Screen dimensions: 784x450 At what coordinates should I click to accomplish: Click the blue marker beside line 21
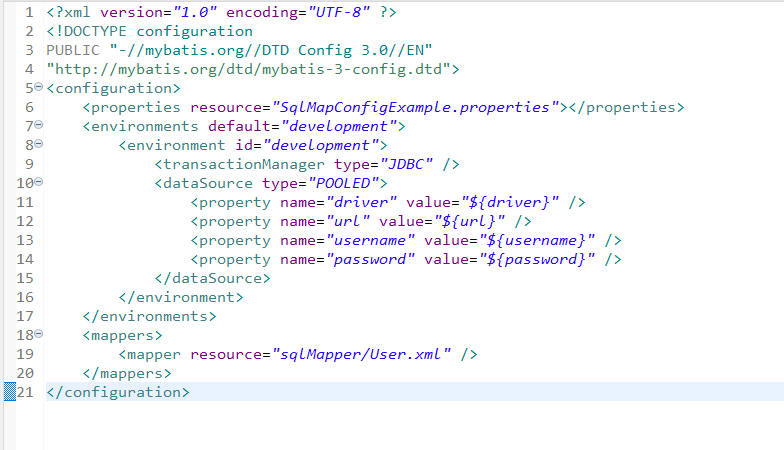10,392
